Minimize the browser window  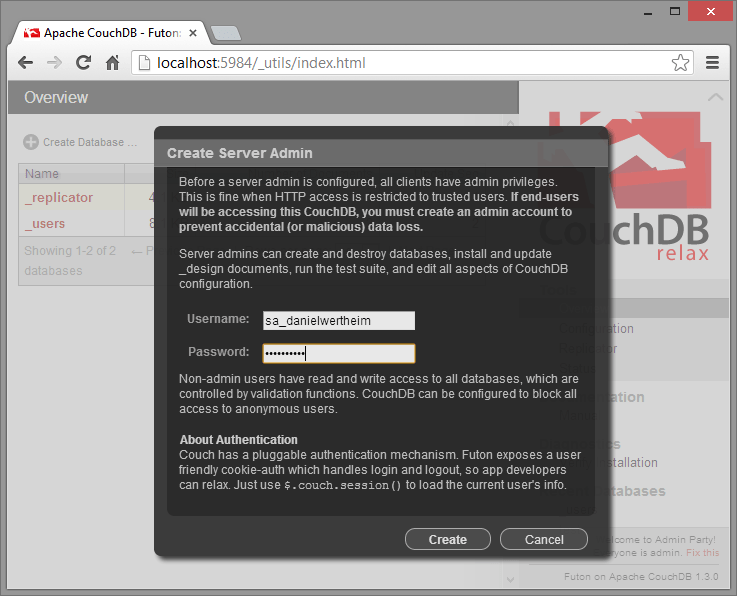(648, 12)
